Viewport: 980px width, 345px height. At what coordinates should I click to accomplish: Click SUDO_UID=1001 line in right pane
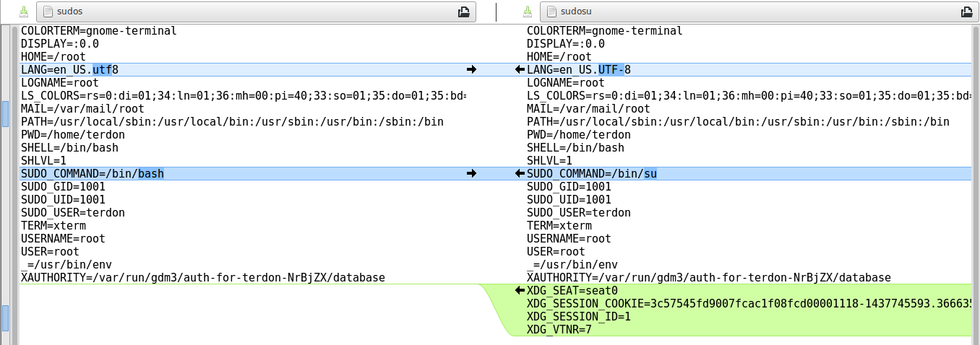569,200
